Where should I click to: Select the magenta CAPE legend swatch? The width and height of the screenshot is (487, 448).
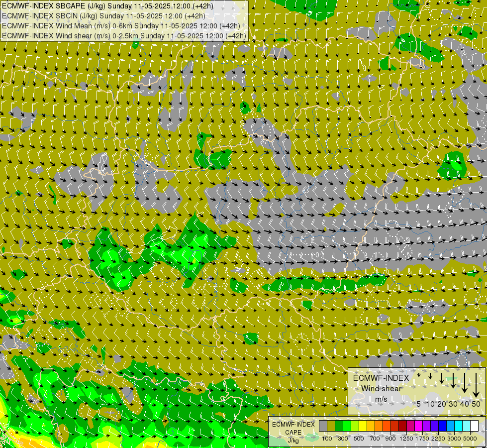point(418,426)
